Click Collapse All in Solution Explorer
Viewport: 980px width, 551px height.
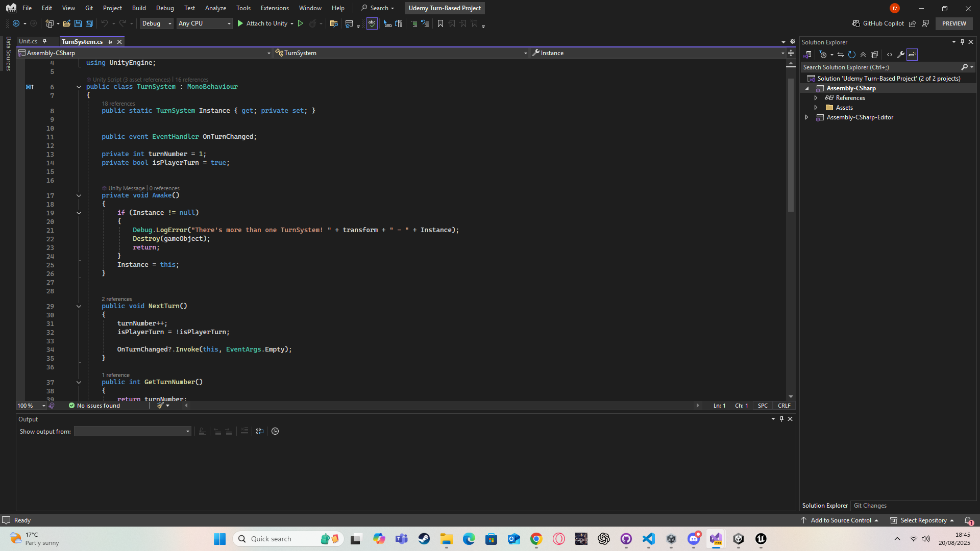pos(863,55)
